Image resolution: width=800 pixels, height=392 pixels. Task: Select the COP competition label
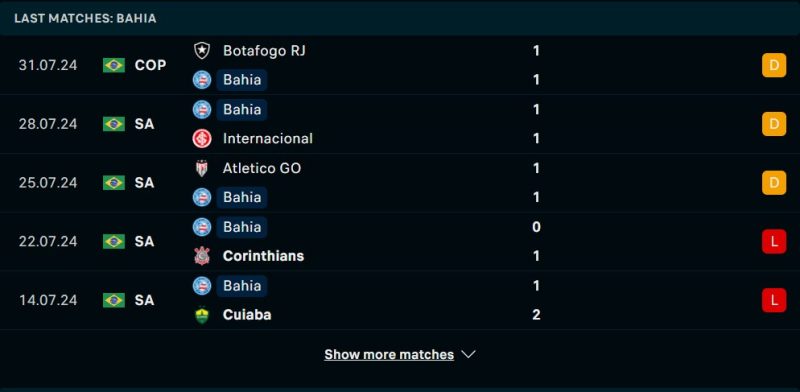(x=151, y=65)
